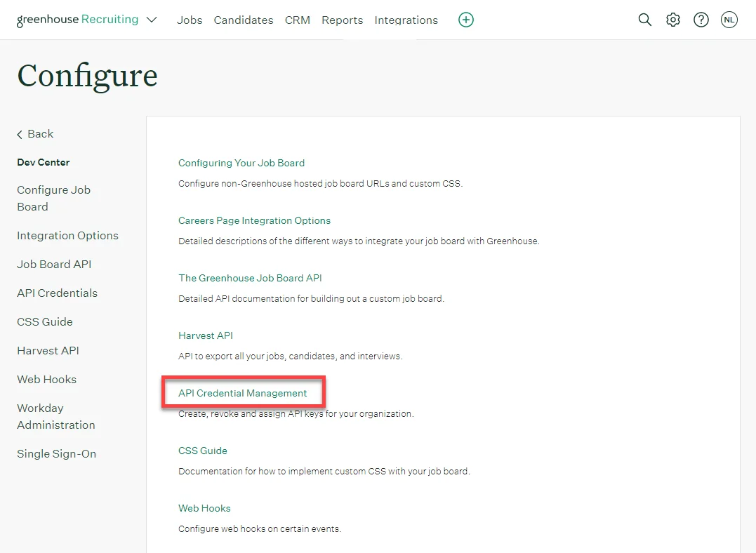Open API Credential Management link

pos(242,393)
